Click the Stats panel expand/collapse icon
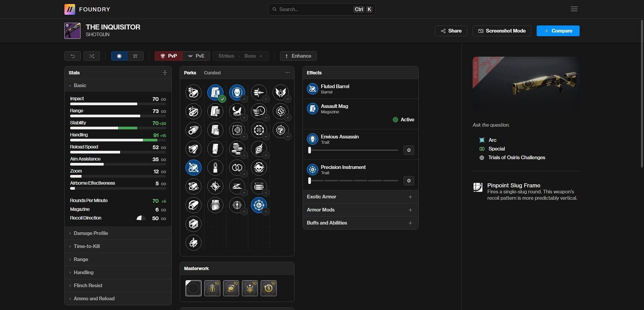 click(x=165, y=73)
